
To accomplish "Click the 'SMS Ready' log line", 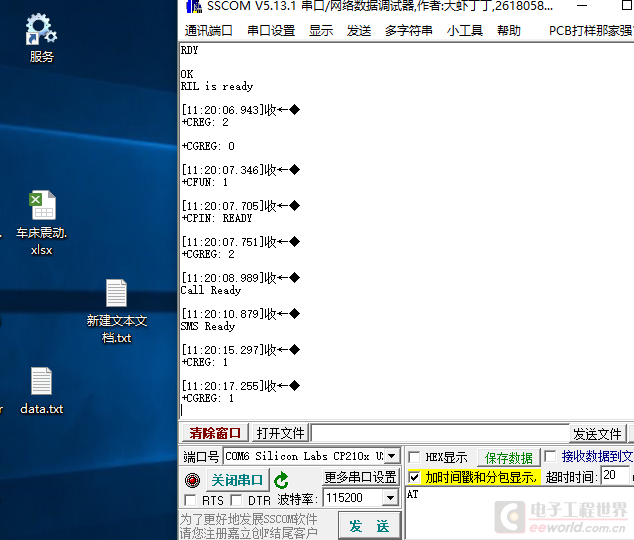I will (208, 326).
